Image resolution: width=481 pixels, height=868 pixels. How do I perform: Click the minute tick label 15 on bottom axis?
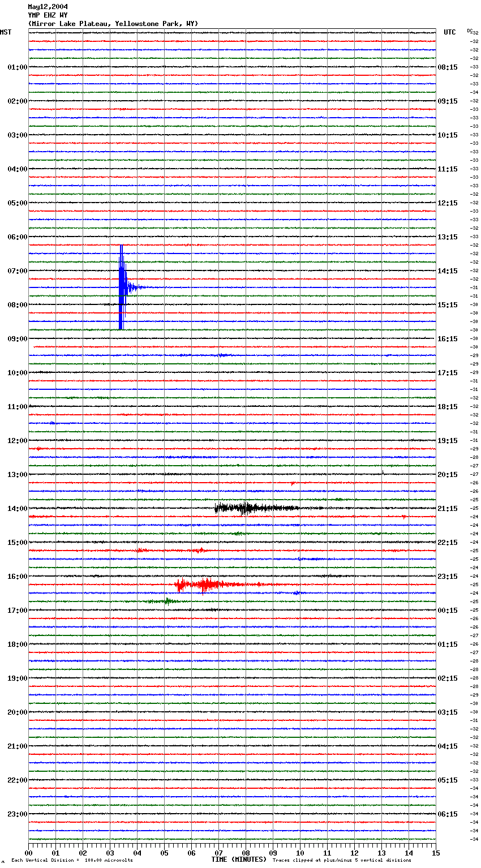pyautogui.click(x=436, y=853)
